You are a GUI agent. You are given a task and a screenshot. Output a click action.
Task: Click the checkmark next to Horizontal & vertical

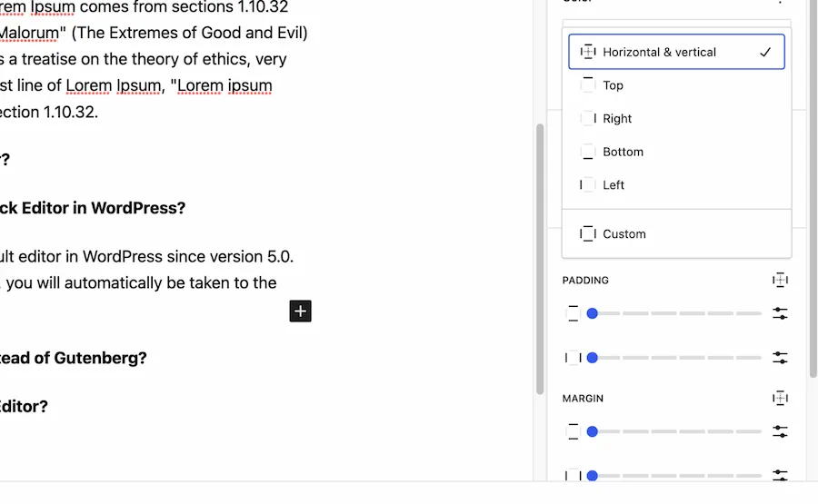coord(765,52)
